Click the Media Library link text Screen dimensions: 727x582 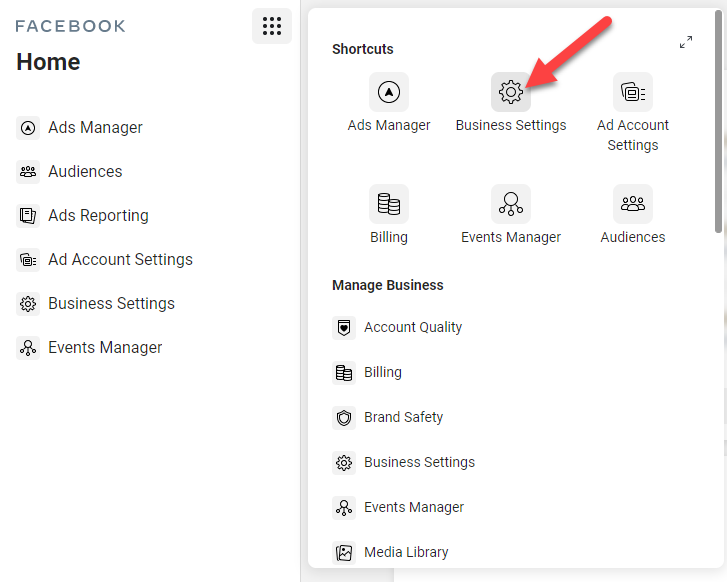coord(406,552)
